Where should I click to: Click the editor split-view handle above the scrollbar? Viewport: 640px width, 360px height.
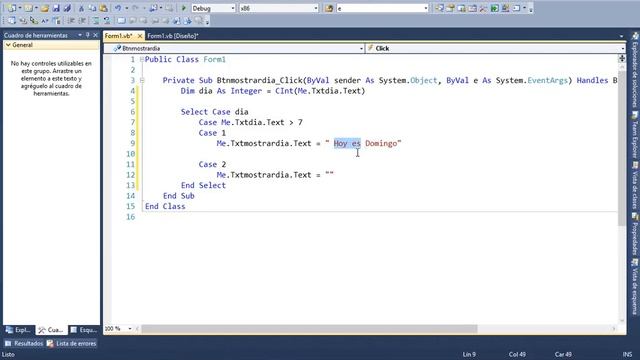(622, 59)
